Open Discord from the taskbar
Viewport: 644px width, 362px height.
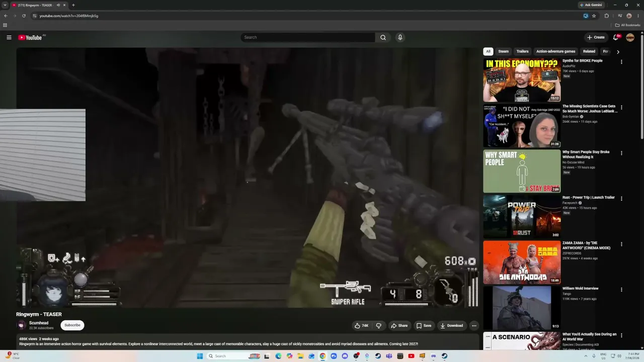[x=345, y=356]
